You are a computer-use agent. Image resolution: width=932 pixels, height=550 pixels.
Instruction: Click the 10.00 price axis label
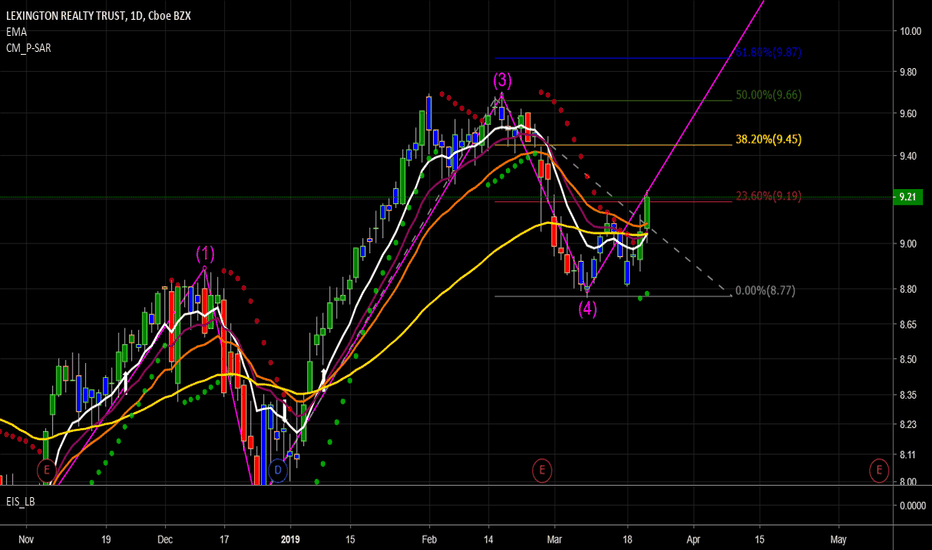point(910,32)
